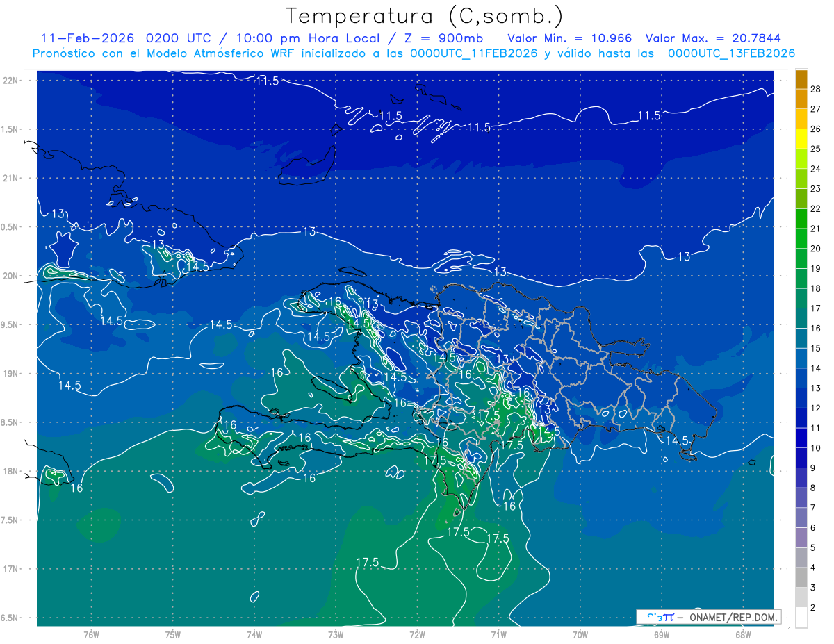Click the legend value 25
The width and height of the screenshot is (834, 644).
coord(816,149)
